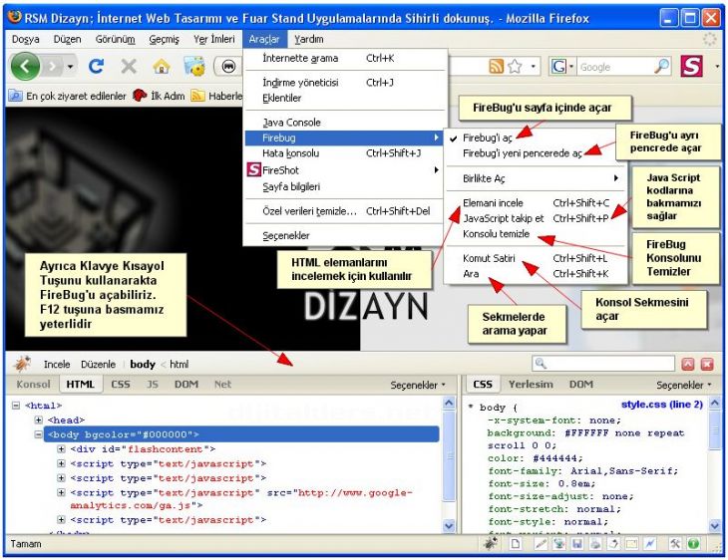
Task: Click the blank page icon in status bar
Action: (515, 543)
